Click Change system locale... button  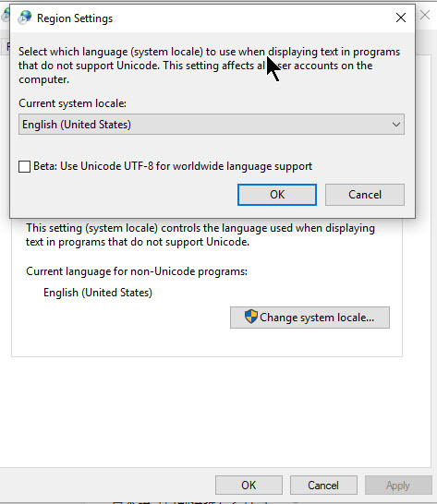coord(310,318)
